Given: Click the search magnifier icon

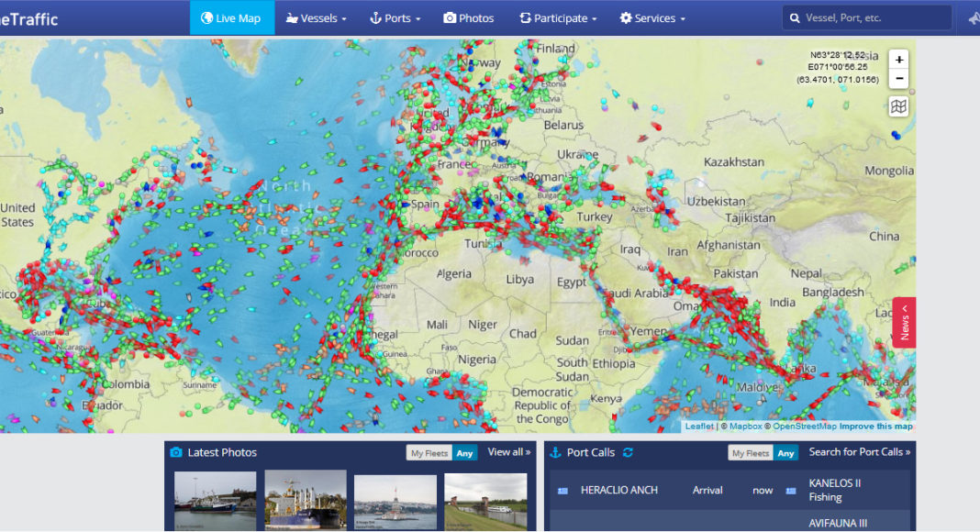Looking at the screenshot, I should [793, 18].
